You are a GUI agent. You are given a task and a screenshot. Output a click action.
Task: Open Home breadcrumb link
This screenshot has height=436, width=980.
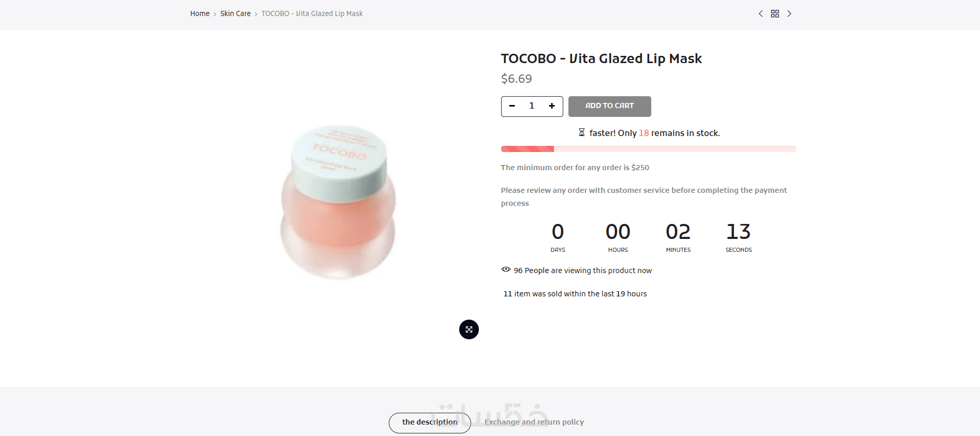pos(200,13)
